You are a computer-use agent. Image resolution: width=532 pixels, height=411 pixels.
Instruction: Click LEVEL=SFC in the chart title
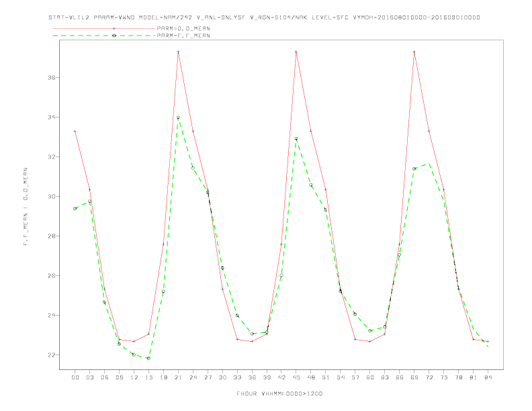tap(330, 17)
